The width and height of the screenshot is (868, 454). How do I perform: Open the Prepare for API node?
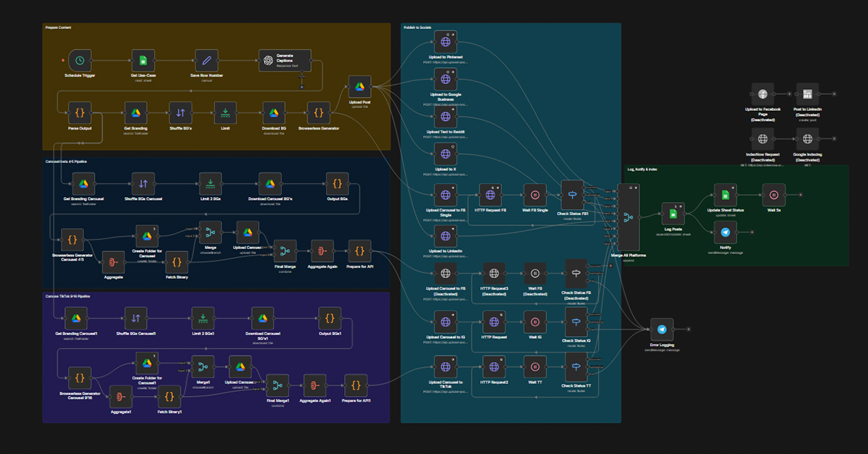coord(359,251)
